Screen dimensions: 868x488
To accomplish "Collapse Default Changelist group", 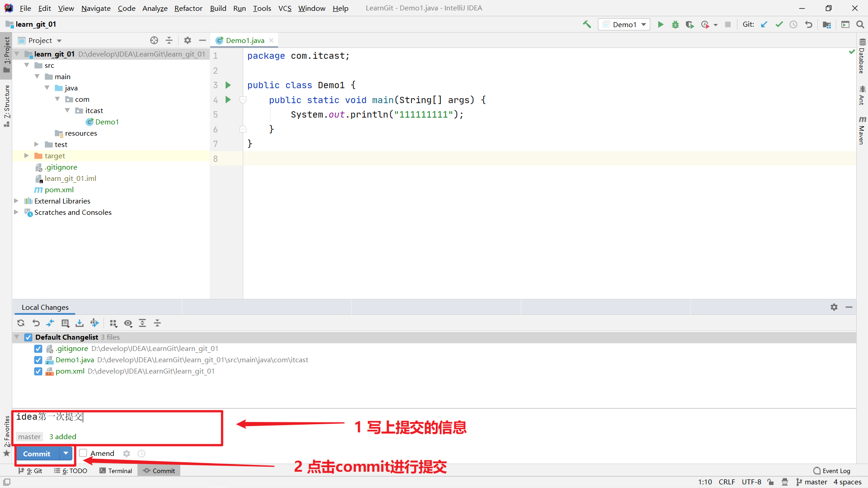I will pos(17,337).
